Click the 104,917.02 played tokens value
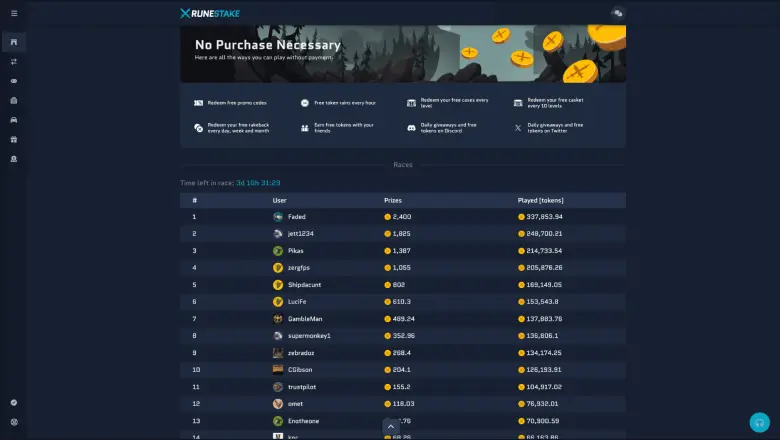 (544, 387)
